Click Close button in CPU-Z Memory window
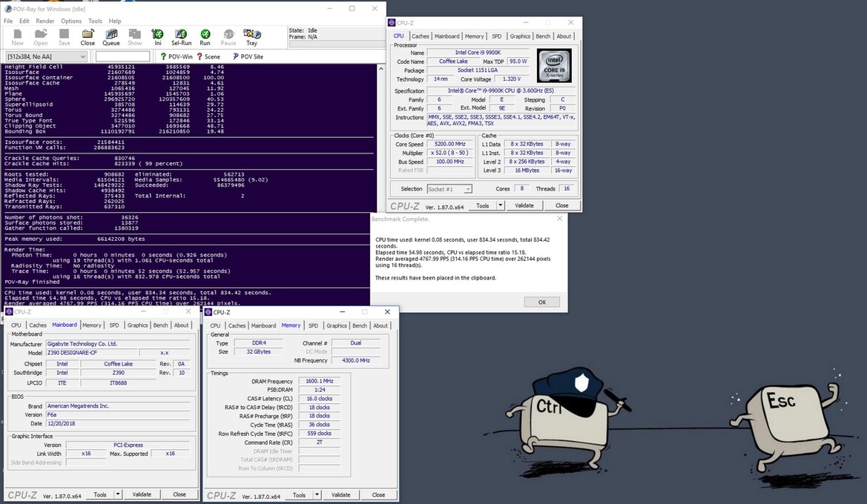The width and height of the screenshot is (867, 504). tap(378, 495)
